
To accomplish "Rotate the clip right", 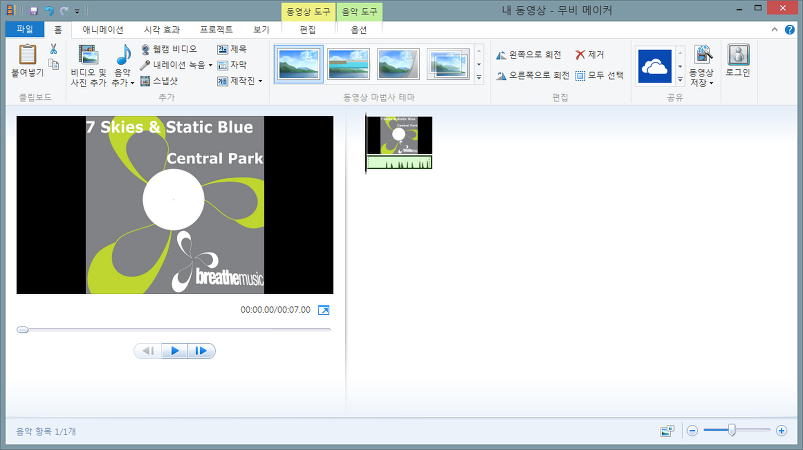I will pyautogui.click(x=533, y=76).
